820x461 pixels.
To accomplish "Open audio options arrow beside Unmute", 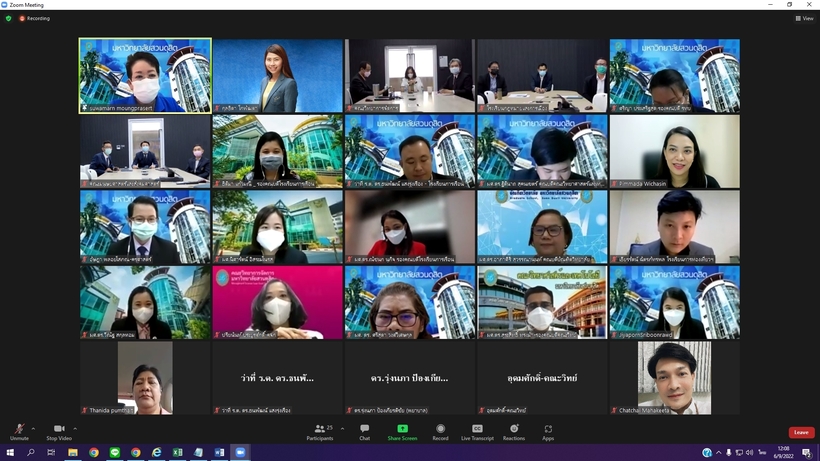I will tap(33, 428).
